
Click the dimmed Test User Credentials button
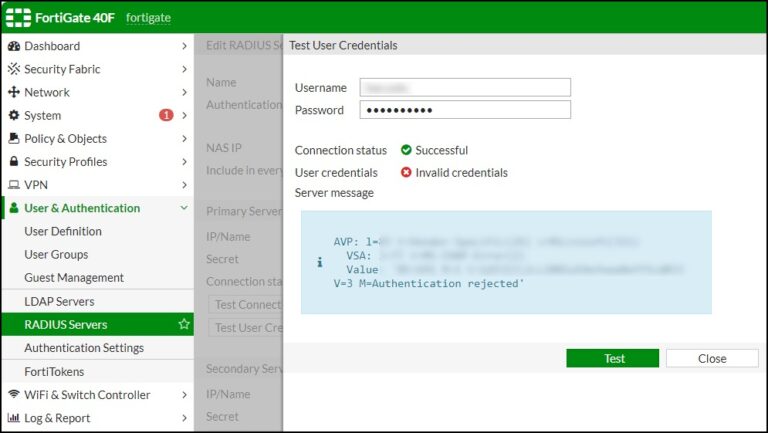coord(246,327)
